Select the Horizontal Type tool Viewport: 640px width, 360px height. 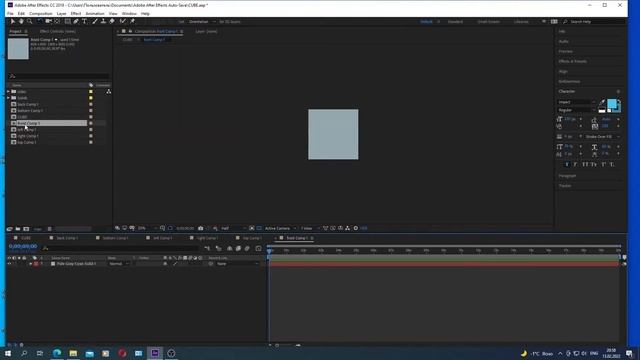coord(84,21)
